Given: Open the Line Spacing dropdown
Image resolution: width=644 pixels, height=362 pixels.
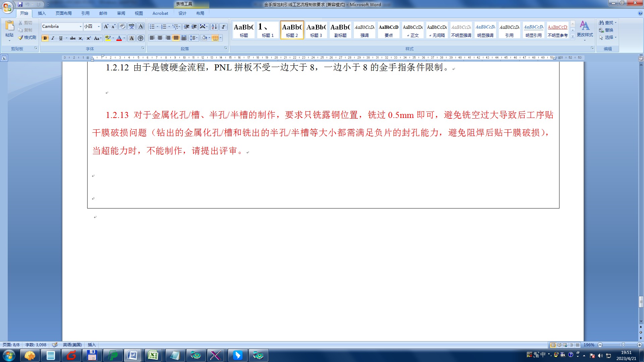Looking at the screenshot, I should coord(194,38).
